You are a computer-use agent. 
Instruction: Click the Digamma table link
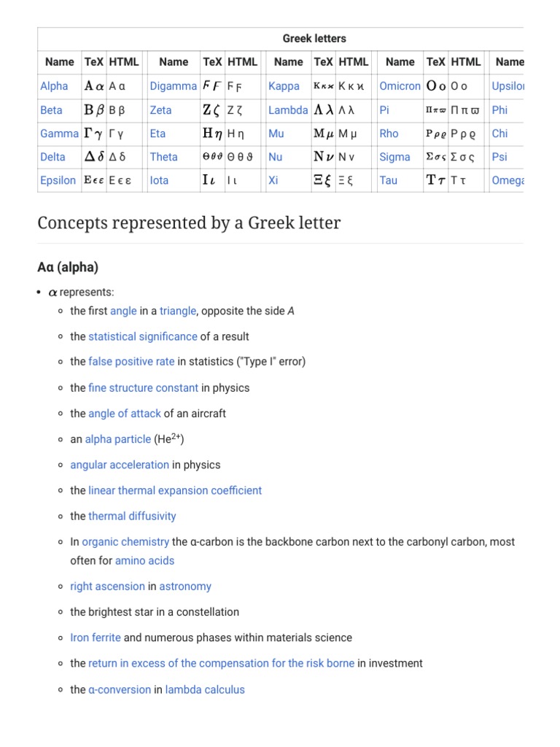(173, 86)
